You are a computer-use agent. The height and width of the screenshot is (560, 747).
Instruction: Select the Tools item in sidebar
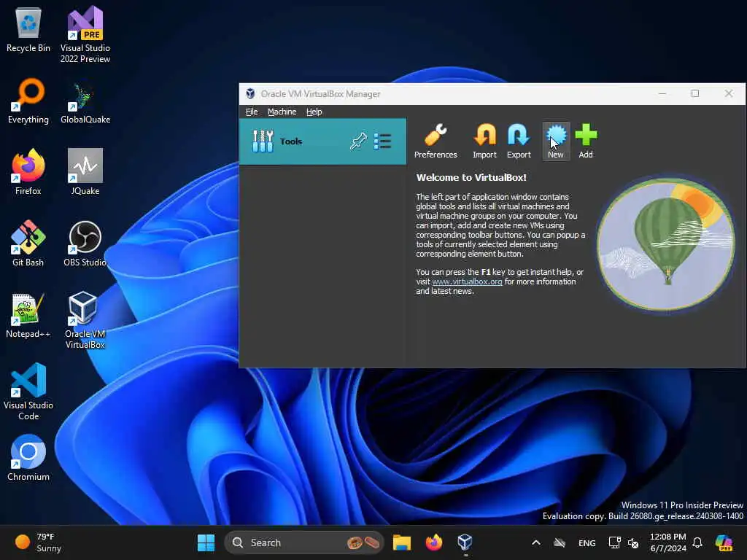pos(322,141)
